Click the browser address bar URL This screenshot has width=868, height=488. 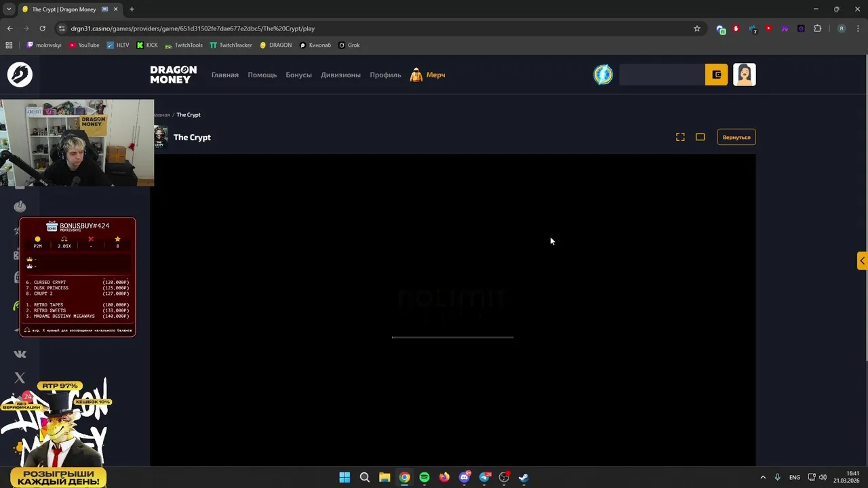[x=193, y=28]
